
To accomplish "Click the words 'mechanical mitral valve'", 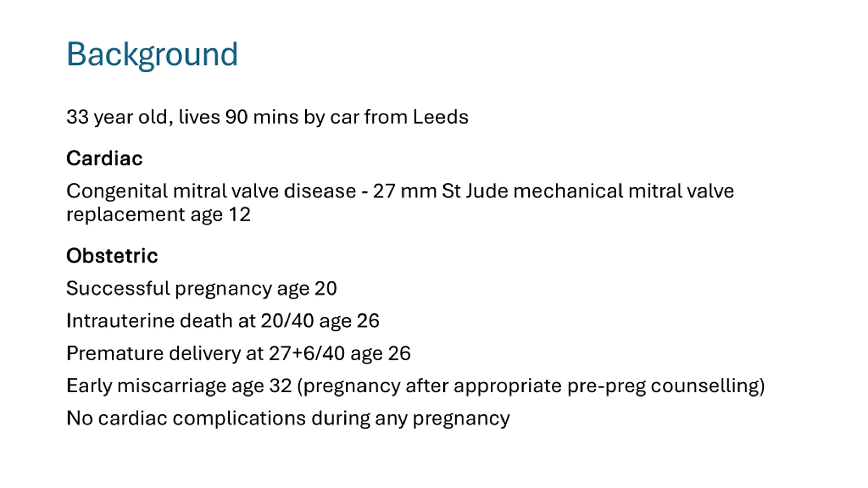I will pyautogui.click(x=624, y=191).
